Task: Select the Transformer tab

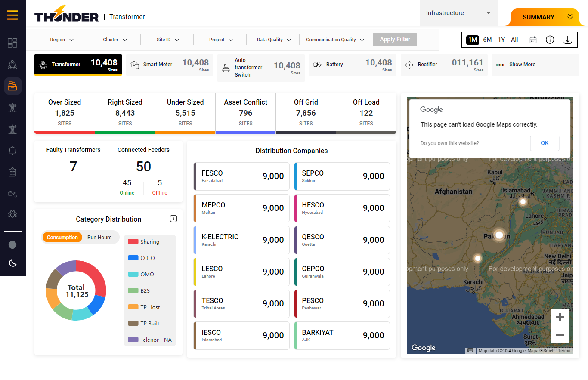Action: tap(78, 65)
